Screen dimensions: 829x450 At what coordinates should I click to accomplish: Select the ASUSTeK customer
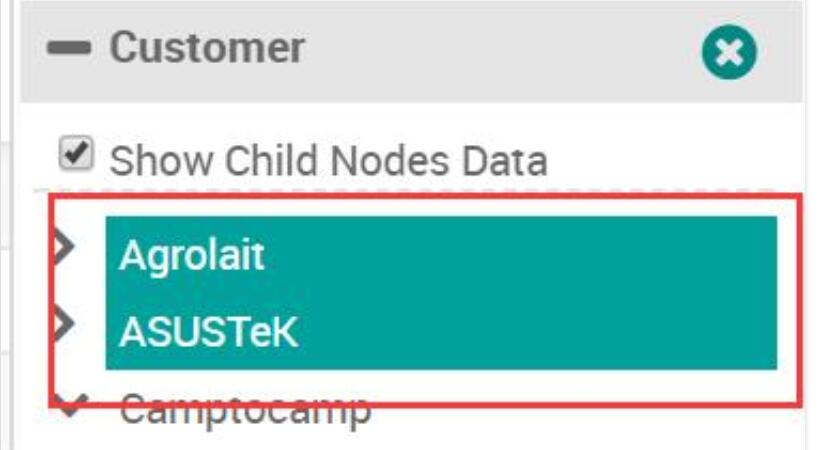tap(208, 332)
